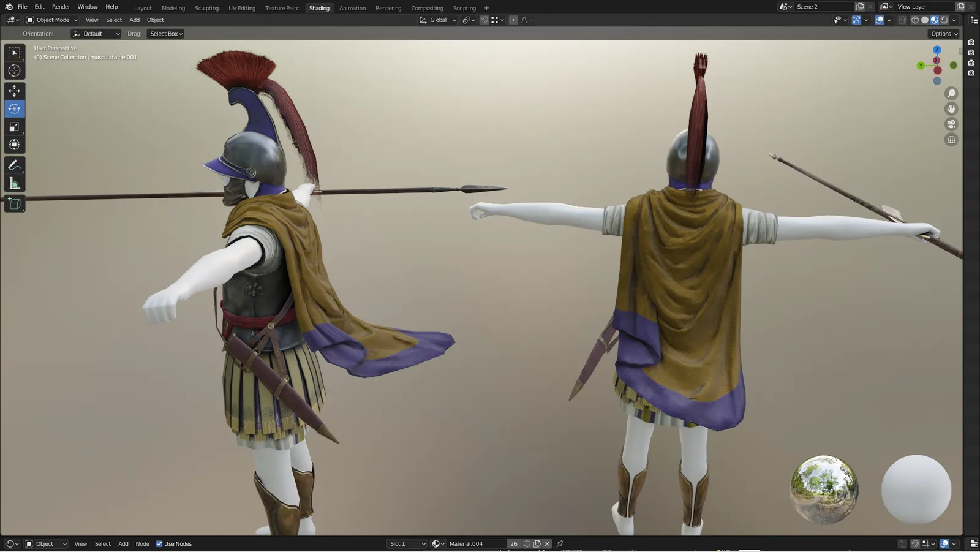The height and width of the screenshot is (552, 980).
Task: Switch to the UV Editing workspace tab
Action: [242, 8]
